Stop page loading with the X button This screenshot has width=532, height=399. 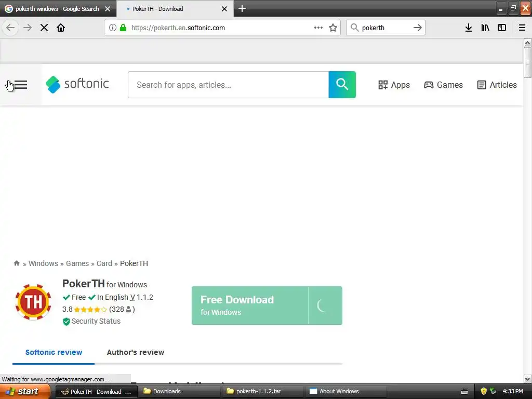click(44, 28)
